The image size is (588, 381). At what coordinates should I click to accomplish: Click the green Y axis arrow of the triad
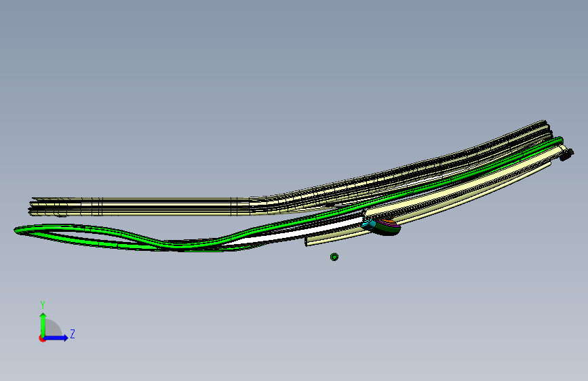pos(43,324)
